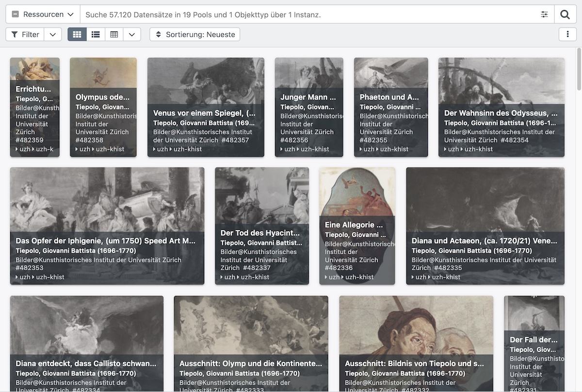Screen dimensions: 582x392
Task: Expand the Ressourcen dropdown
Action: pyautogui.click(x=43, y=15)
